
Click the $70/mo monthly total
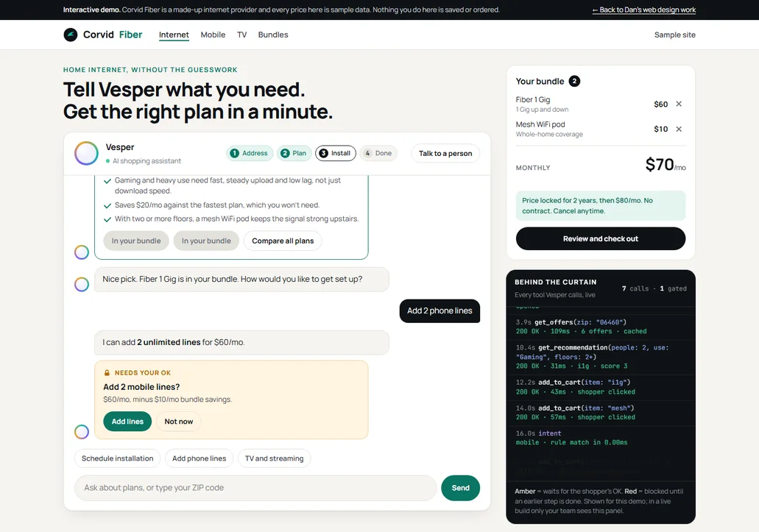[665, 165]
